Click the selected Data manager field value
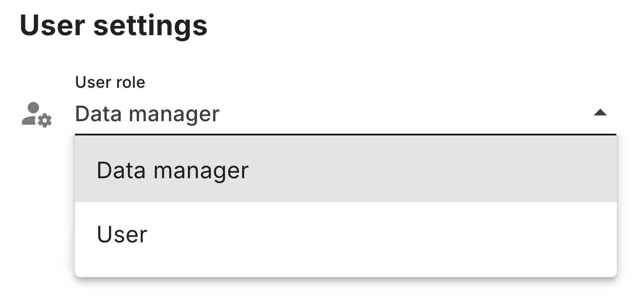The image size is (644, 303). tap(147, 114)
